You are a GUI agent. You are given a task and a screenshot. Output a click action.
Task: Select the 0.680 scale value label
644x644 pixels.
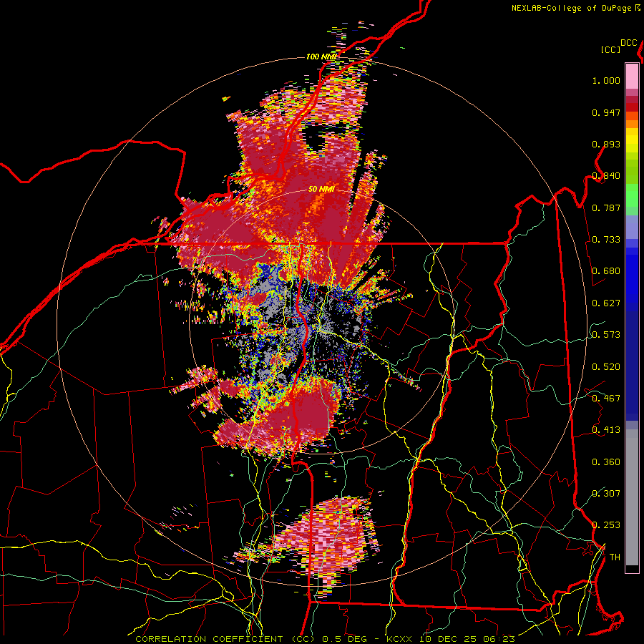[606, 271]
